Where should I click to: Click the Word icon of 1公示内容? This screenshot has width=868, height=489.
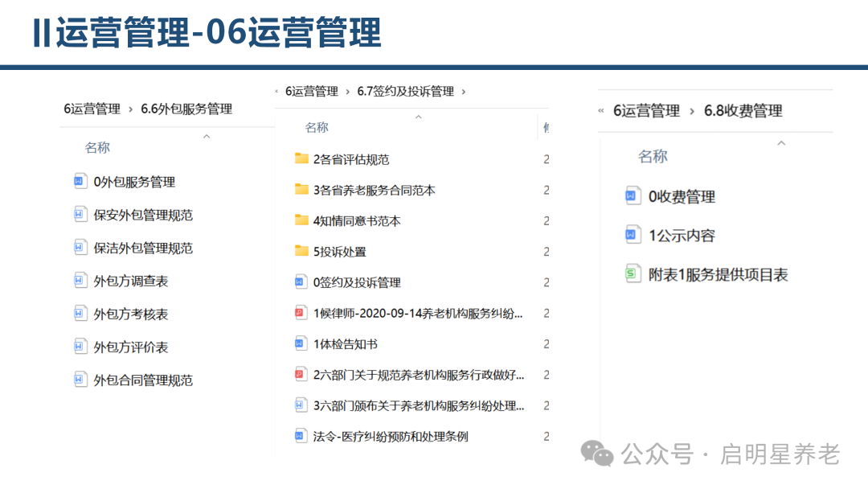tap(633, 235)
